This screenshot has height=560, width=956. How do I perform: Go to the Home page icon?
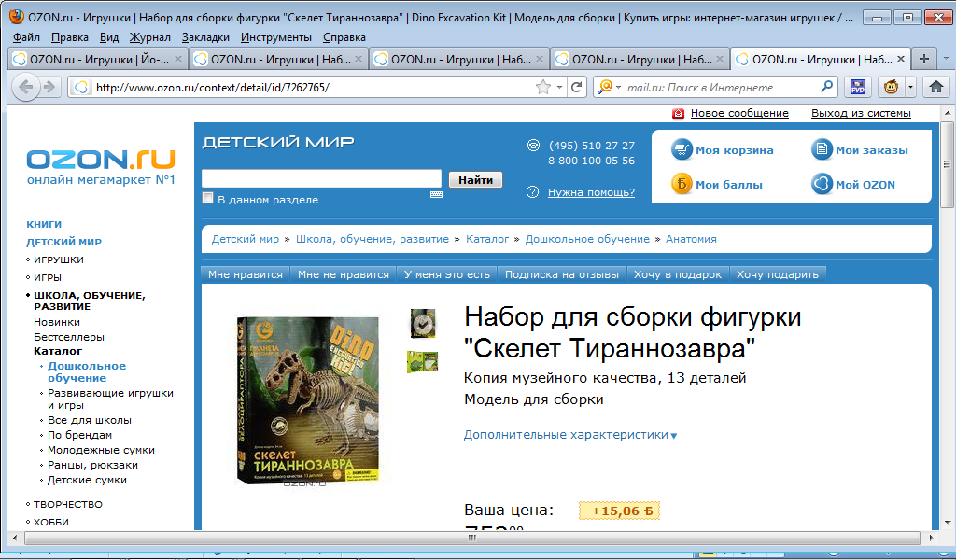(935, 87)
